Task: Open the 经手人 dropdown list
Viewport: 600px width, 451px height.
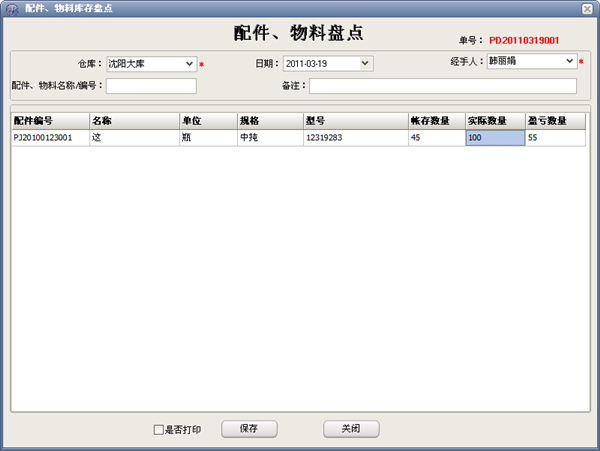Action: coord(570,61)
